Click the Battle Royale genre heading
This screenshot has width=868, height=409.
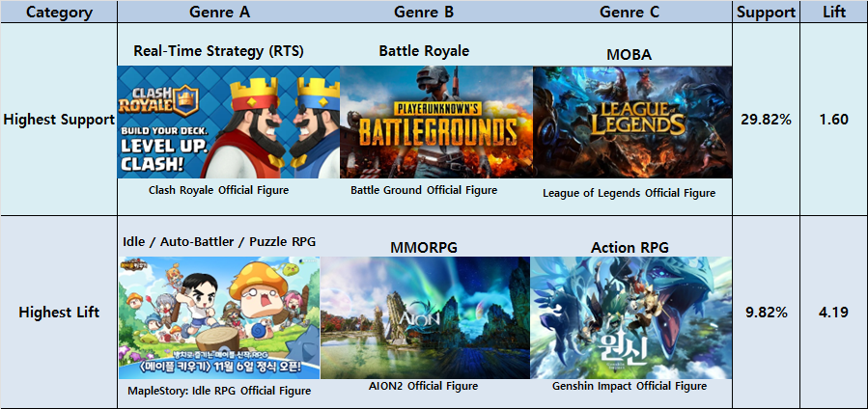click(424, 51)
